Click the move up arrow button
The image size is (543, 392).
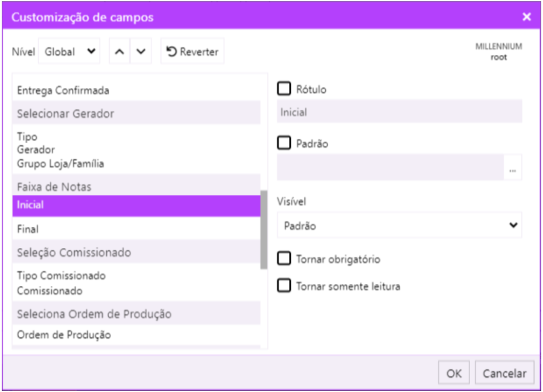pyautogui.click(x=119, y=52)
